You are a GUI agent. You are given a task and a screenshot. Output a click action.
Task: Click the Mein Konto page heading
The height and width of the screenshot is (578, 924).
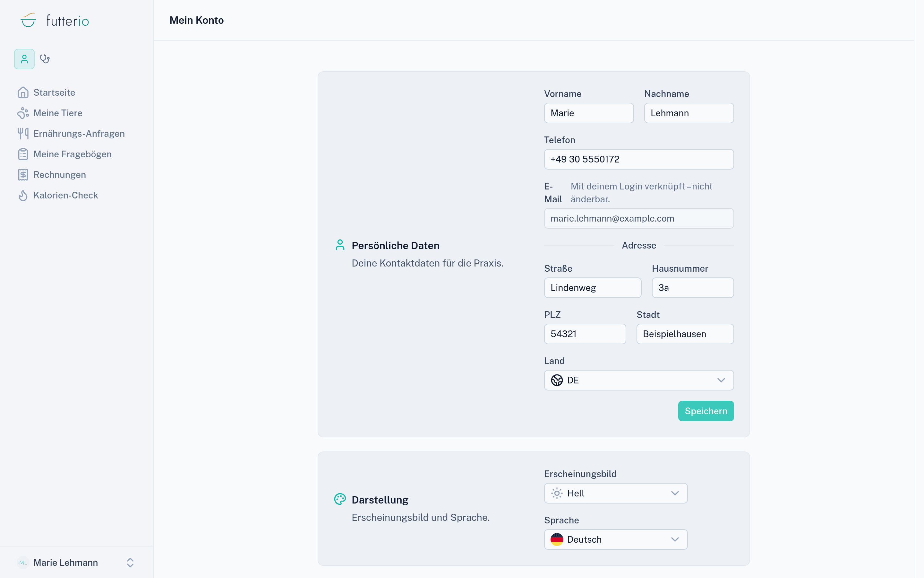tap(197, 20)
